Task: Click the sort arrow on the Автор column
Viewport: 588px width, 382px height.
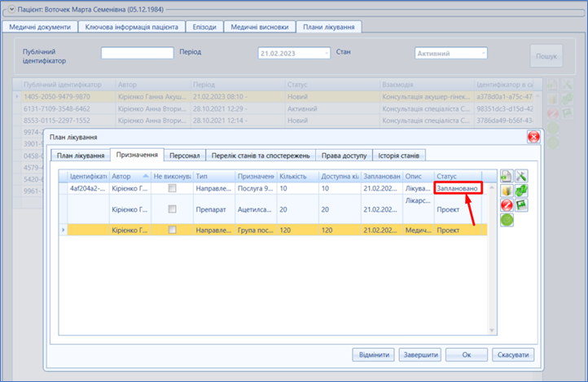Action: pos(146,176)
